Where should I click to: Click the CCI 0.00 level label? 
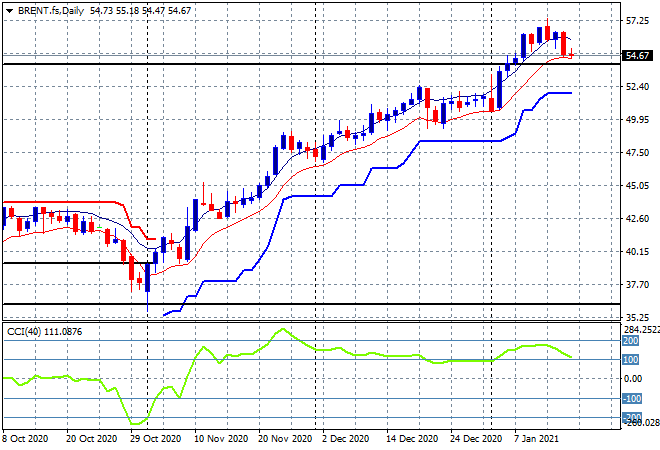633,379
